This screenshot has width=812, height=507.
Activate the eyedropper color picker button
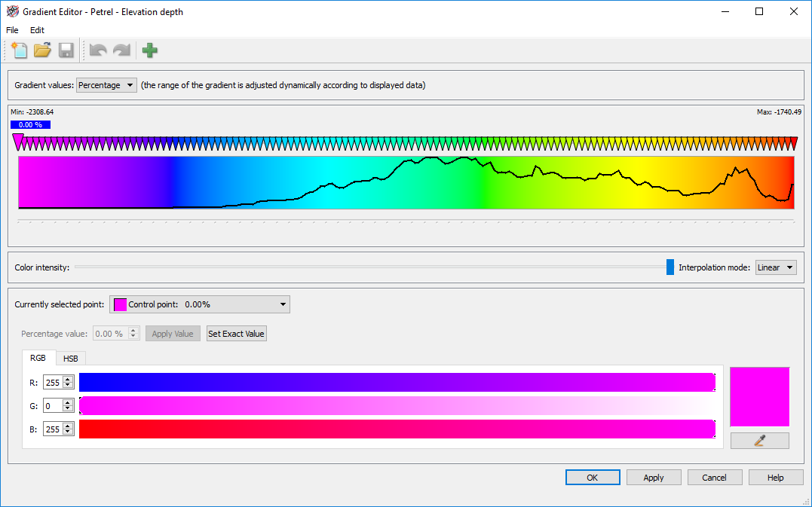coord(759,441)
